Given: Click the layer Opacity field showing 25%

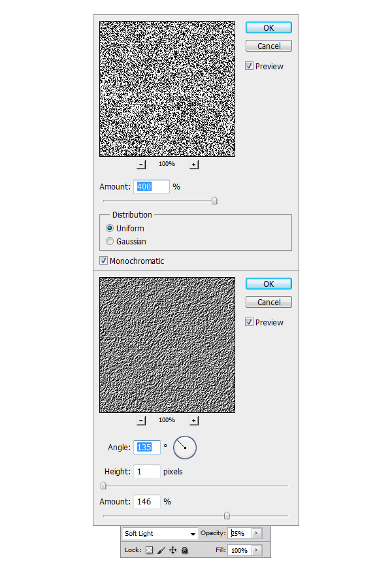Looking at the screenshot, I should (240, 533).
